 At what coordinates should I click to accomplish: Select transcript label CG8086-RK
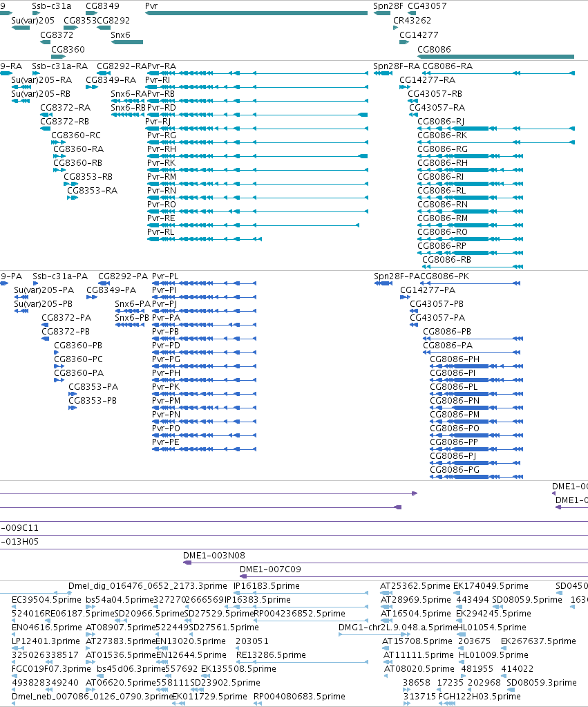pyautogui.click(x=442, y=135)
